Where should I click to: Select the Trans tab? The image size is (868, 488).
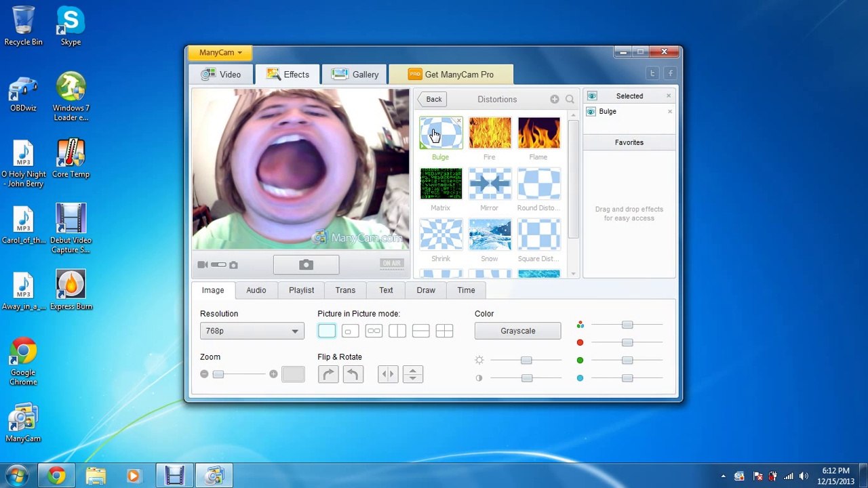tap(345, 290)
